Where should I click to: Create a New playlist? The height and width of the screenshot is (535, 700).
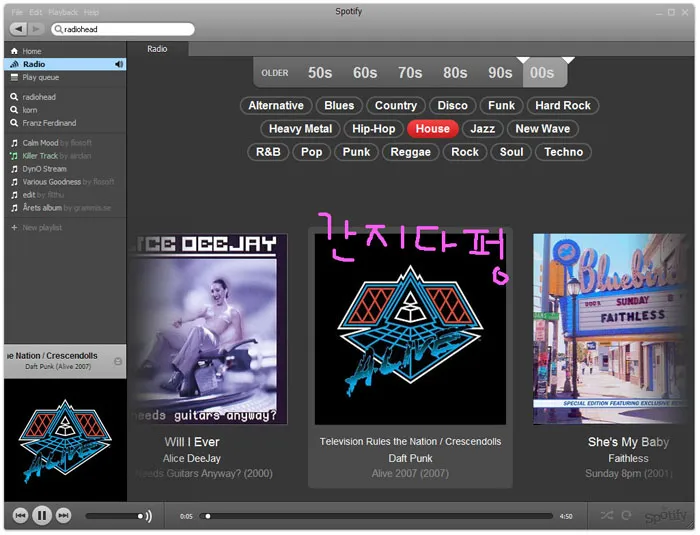click(x=42, y=228)
